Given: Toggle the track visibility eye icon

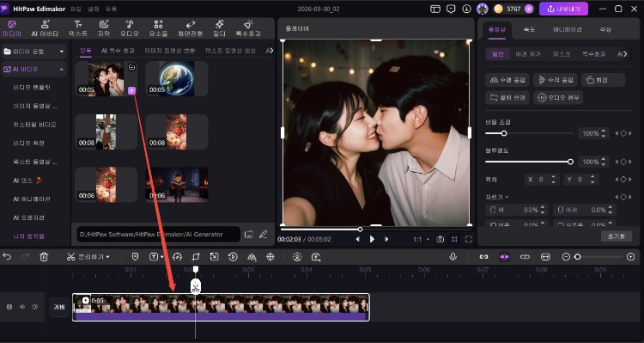Looking at the screenshot, I should (22, 307).
